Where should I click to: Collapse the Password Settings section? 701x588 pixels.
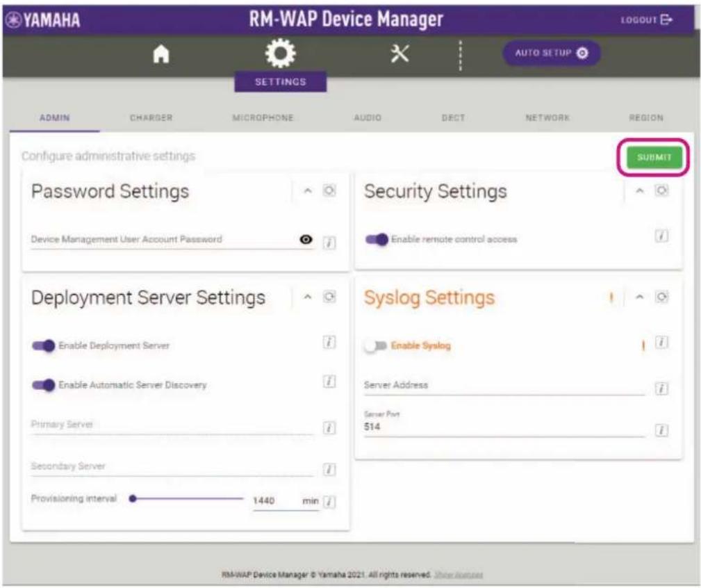[308, 191]
